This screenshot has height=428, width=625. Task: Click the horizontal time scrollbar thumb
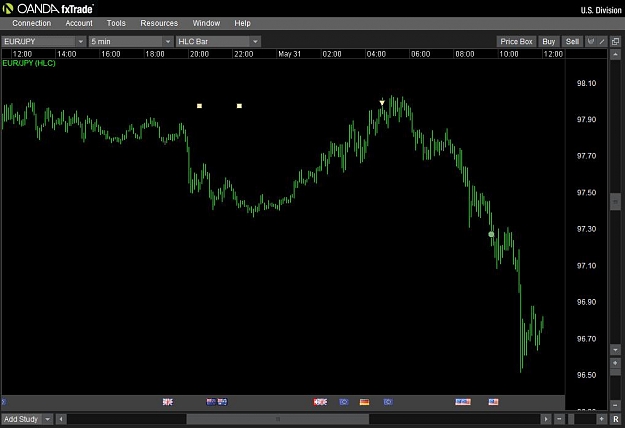point(278,419)
